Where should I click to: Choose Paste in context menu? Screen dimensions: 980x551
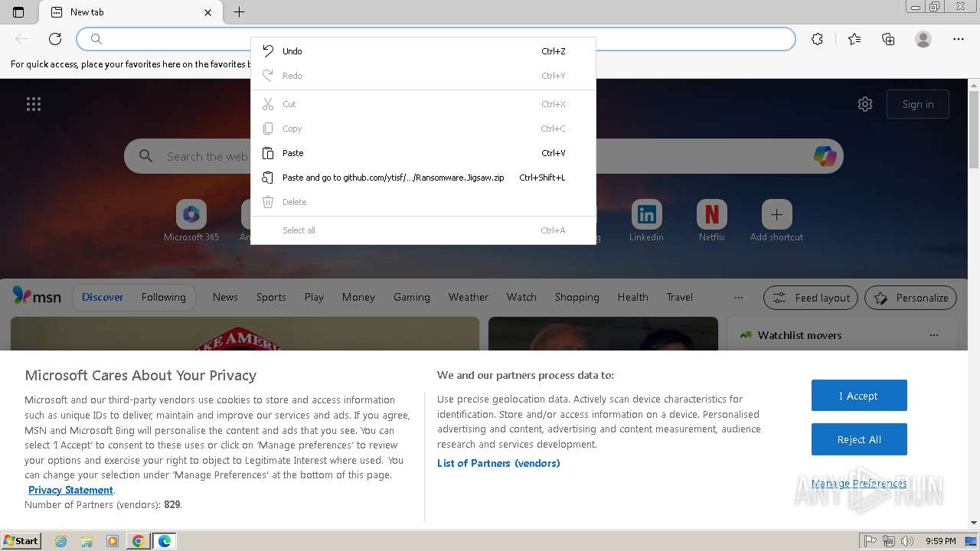click(x=423, y=153)
